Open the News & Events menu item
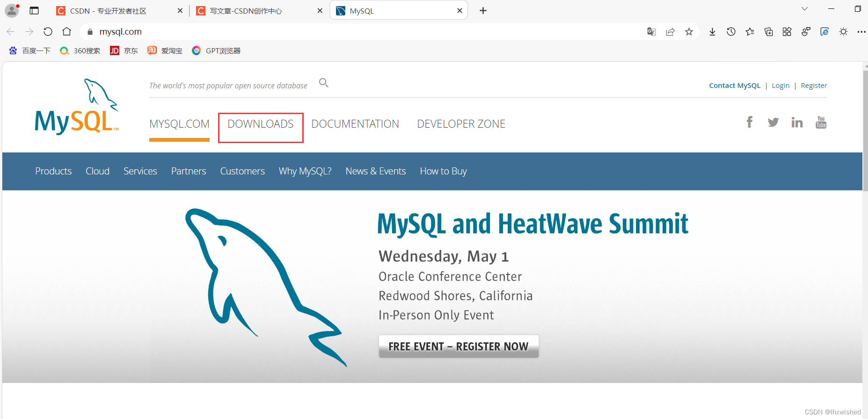 click(x=376, y=171)
